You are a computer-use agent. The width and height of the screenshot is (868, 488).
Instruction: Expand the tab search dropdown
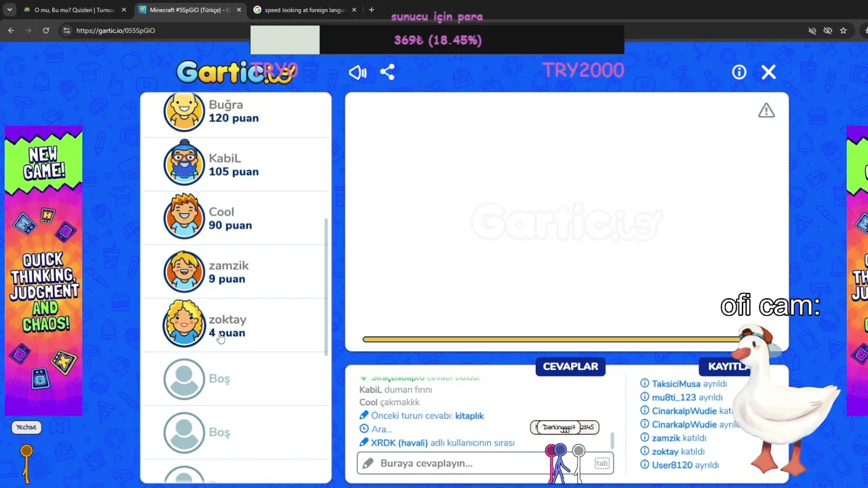9,10
